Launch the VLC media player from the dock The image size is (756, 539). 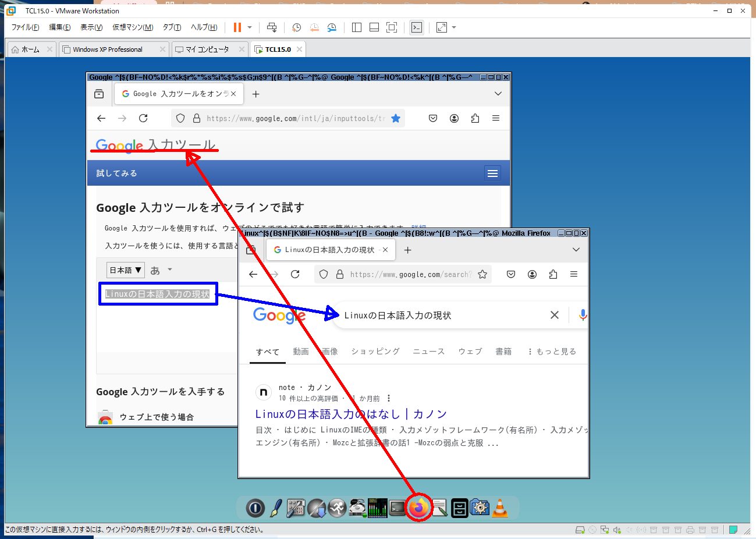click(x=499, y=507)
